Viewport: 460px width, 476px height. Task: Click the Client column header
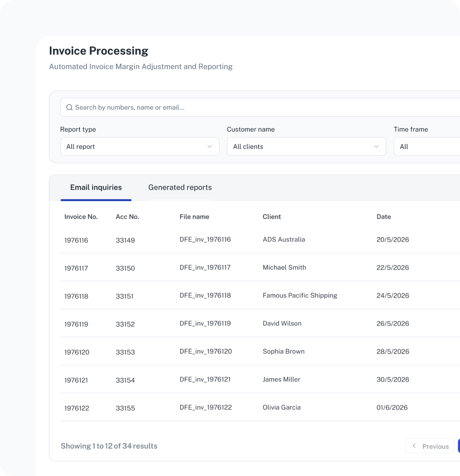272,217
